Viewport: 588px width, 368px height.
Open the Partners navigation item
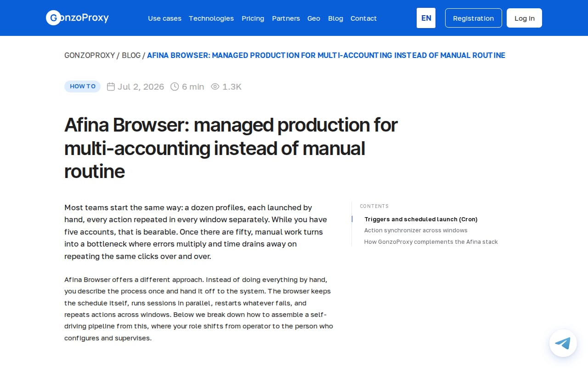click(x=286, y=18)
